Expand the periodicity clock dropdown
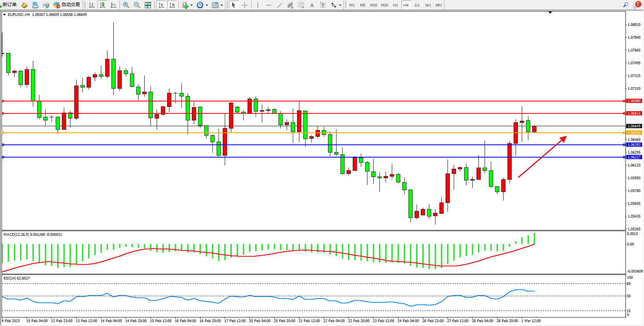This screenshot has width=644, height=326. (x=207, y=5)
